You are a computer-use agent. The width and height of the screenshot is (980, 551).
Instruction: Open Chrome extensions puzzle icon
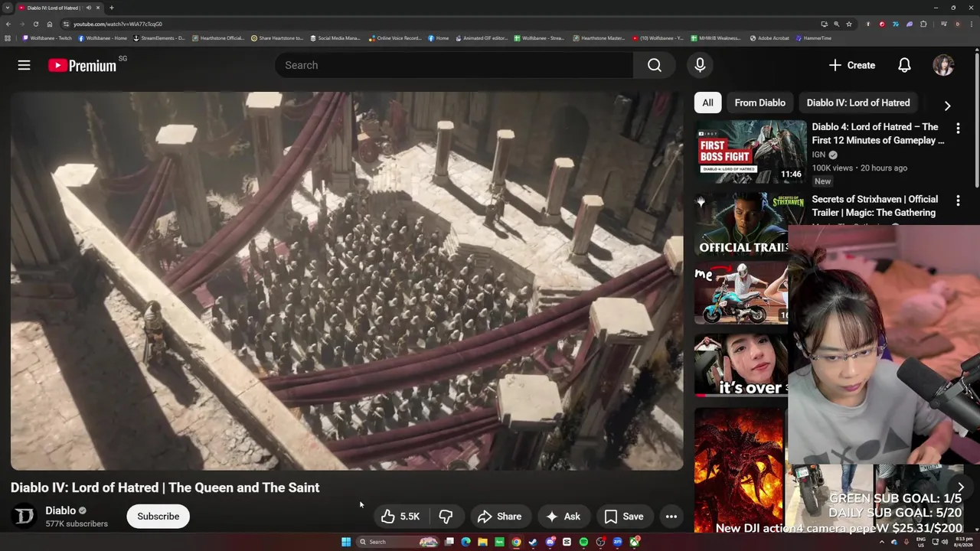[923, 24]
